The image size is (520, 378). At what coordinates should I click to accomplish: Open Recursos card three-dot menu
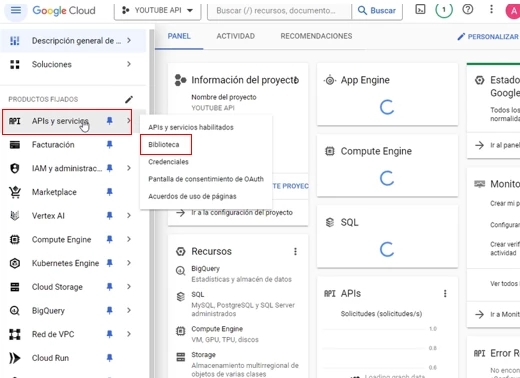coord(295,251)
